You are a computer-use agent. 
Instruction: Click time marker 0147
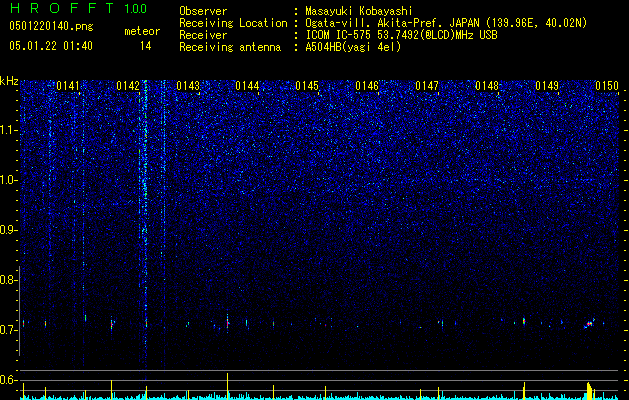(427, 86)
